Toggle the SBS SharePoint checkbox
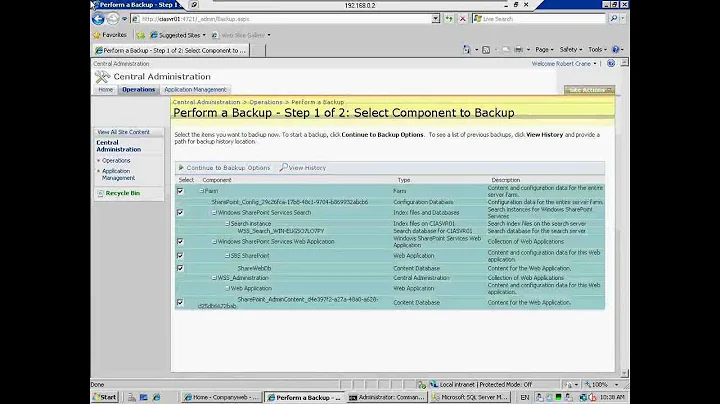 [x=180, y=256]
